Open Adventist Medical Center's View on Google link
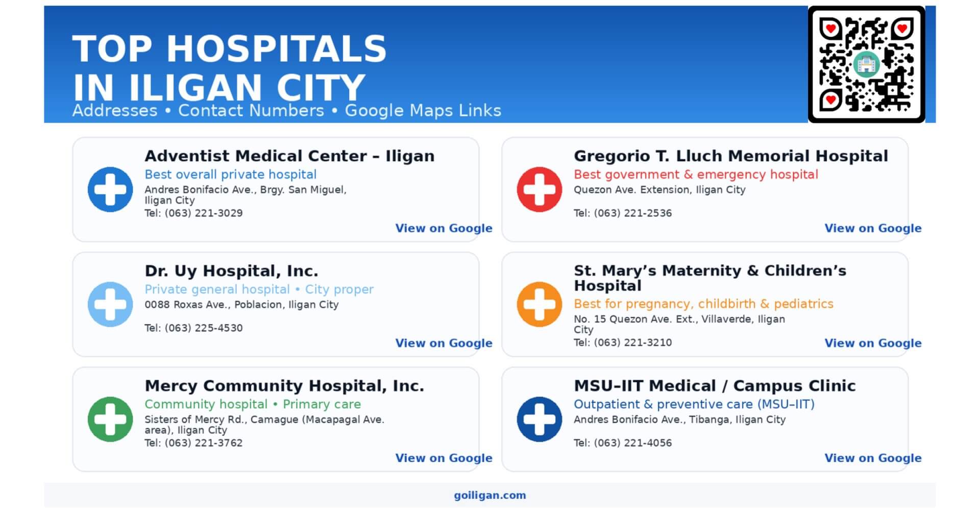Viewport: 980px width, 513px height. pos(443,228)
